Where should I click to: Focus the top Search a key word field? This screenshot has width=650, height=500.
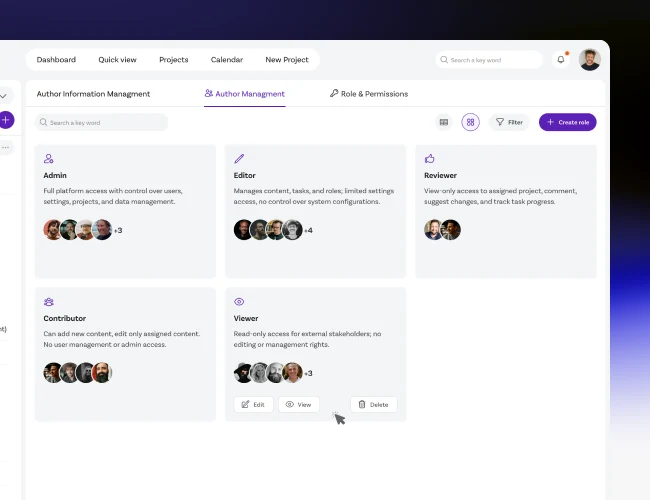pyautogui.click(x=489, y=60)
